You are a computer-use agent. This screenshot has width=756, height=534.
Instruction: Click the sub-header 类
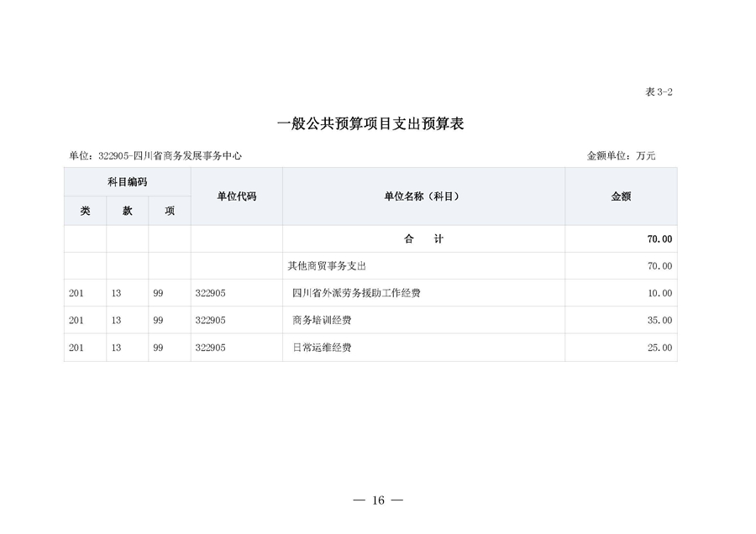click(84, 211)
